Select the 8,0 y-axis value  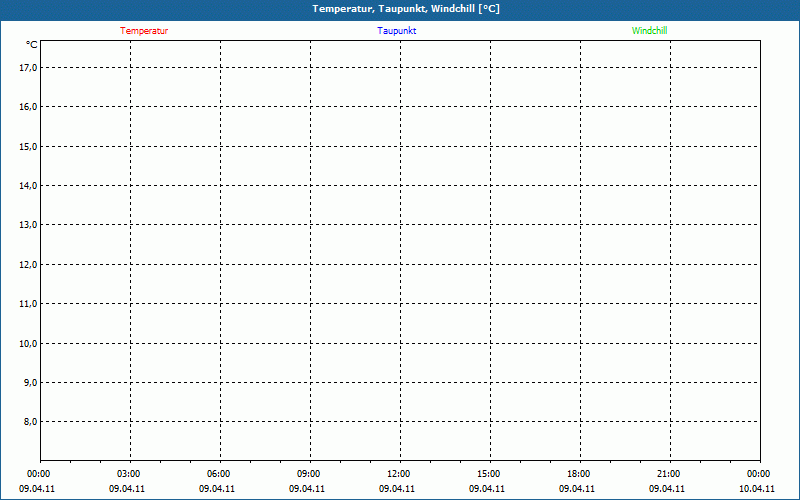click(30, 422)
